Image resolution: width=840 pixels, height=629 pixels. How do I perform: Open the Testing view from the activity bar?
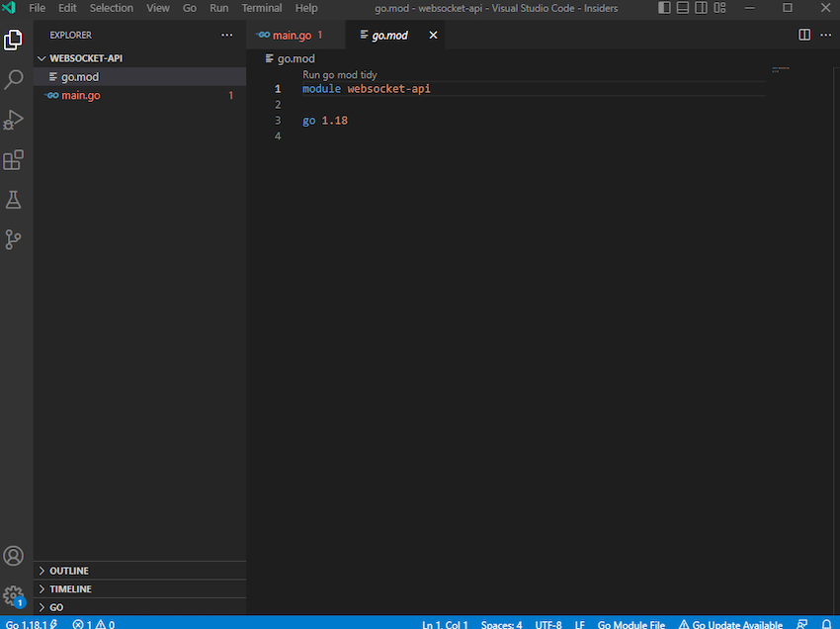click(14, 199)
